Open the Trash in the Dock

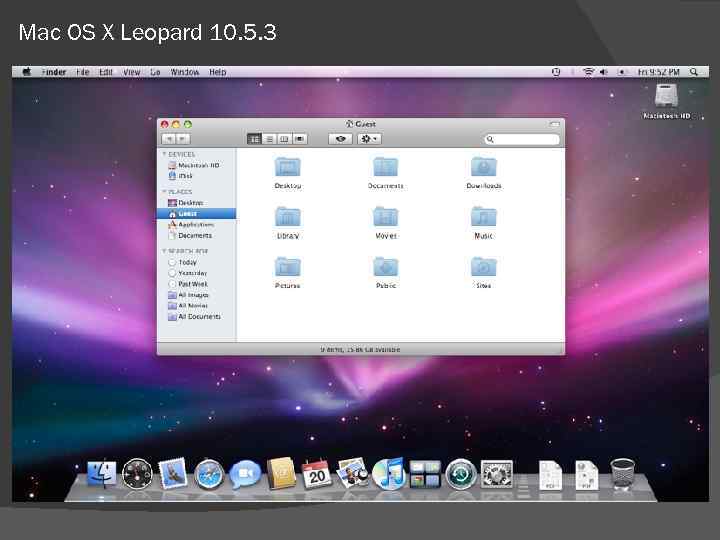623,473
